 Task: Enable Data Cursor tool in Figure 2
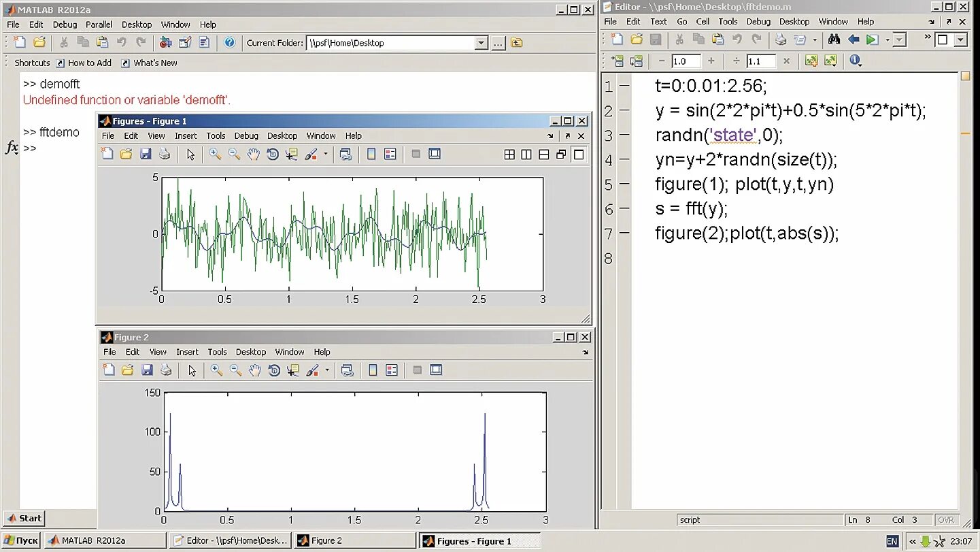click(293, 370)
